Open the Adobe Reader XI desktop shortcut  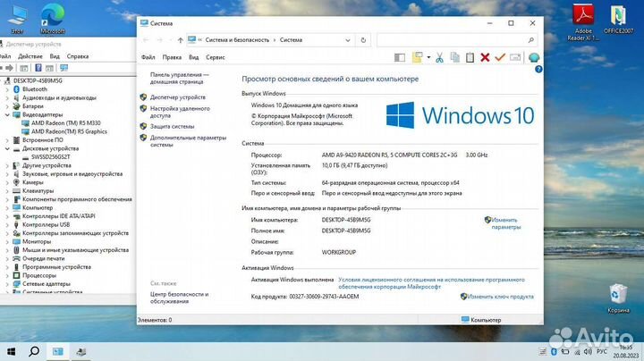click(x=583, y=21)
